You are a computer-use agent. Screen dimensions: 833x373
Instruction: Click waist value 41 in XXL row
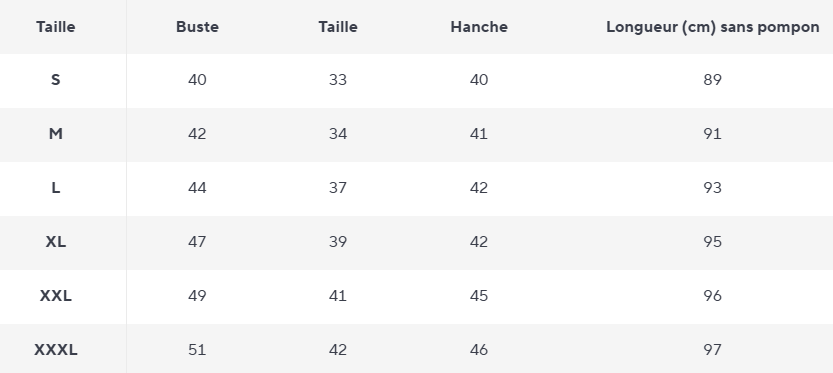(x=338, y=296)
